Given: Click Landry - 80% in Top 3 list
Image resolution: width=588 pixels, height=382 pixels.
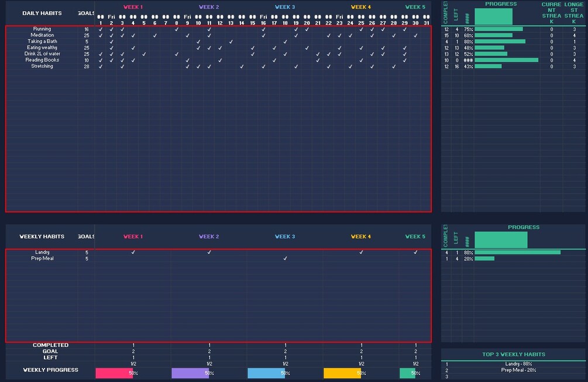Looking at the screenshot, I should tap(518, 364).
